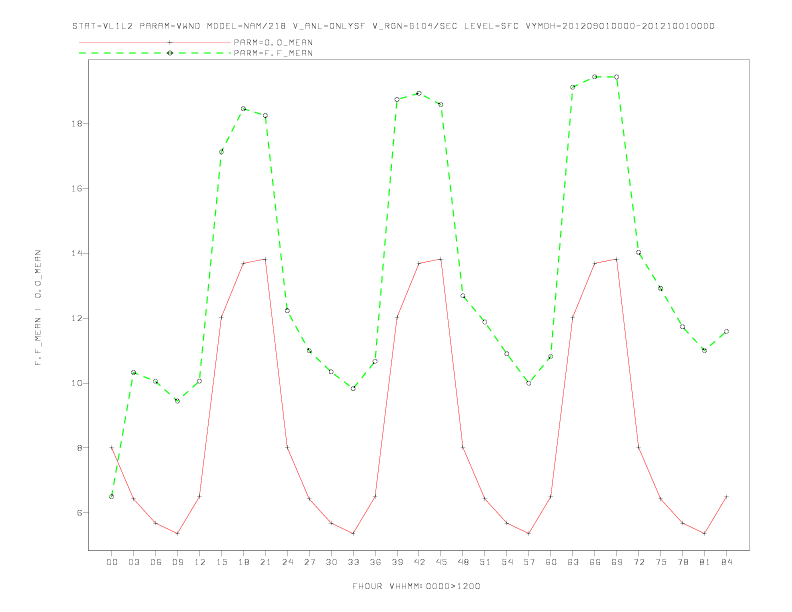
Task: Click the red plus data point at hour 81
Action: (x=704, y=533)
